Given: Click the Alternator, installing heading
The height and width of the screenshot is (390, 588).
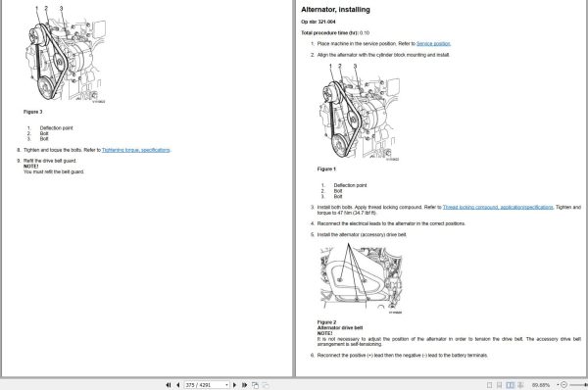Looking at the screenshot, I should click(x=335, y=10).
